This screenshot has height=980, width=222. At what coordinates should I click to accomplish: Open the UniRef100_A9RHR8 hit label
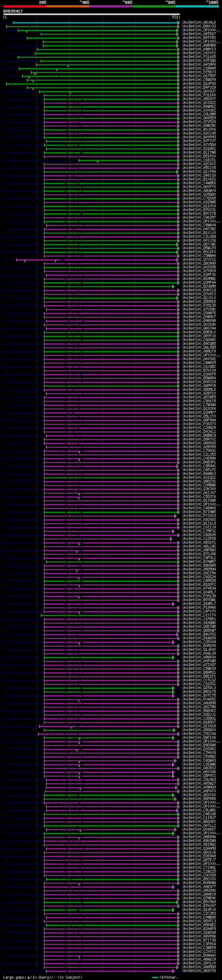(199, 45)
